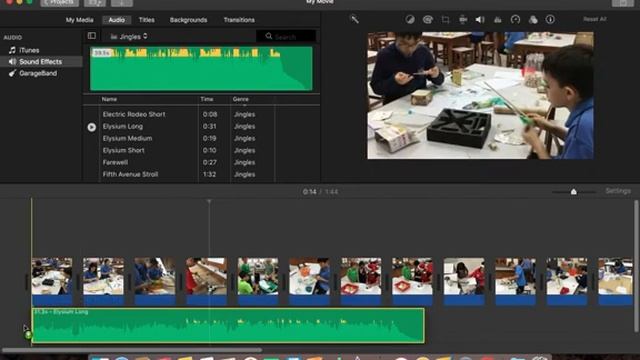Open the clip speed controls

click(515, 20)
